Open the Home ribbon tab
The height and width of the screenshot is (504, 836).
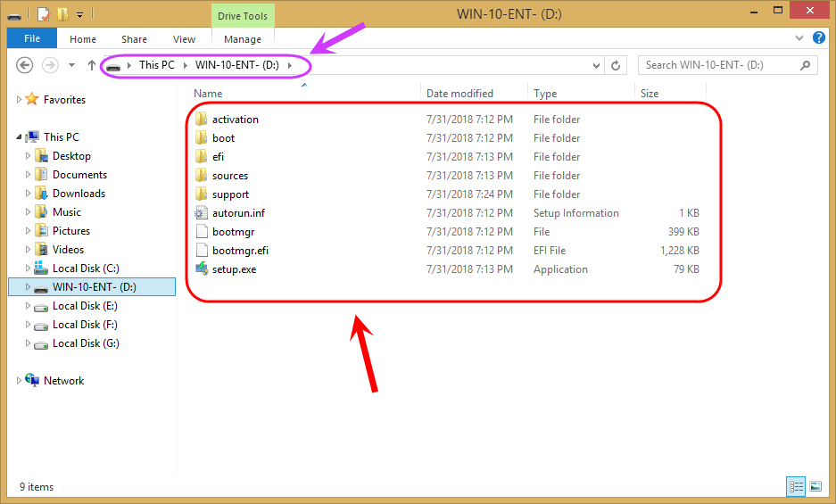pyautogui.click(x=83, y=39)
